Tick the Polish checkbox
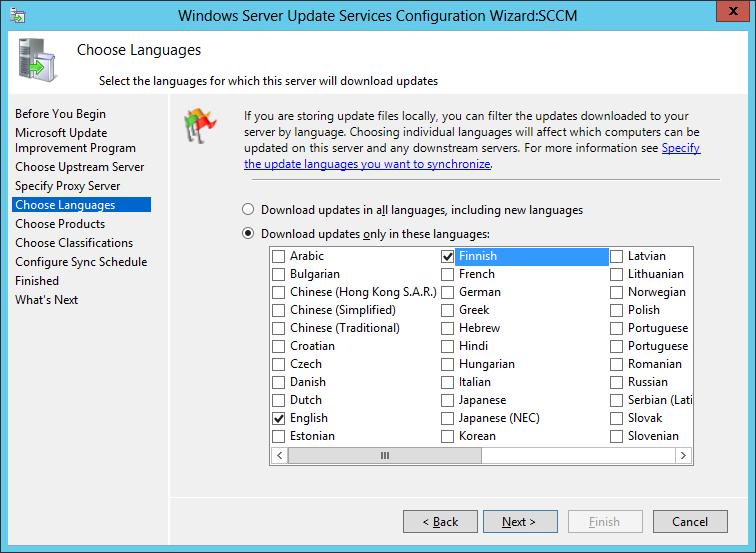Screen dimensions: 756x553 click(x=616, y=310)
